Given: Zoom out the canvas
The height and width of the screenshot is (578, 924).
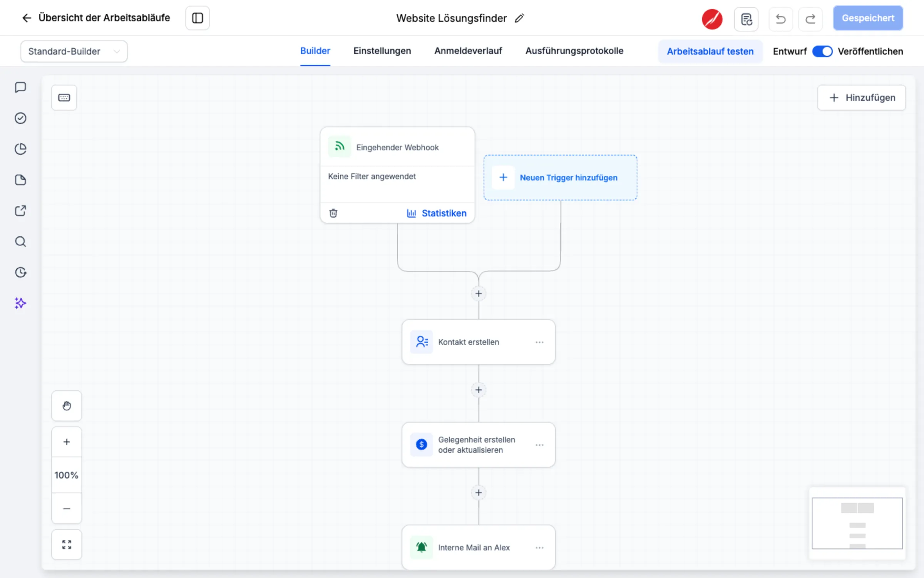Looking at the screenshot, I should pyautogui.click(x=67, y=509).
